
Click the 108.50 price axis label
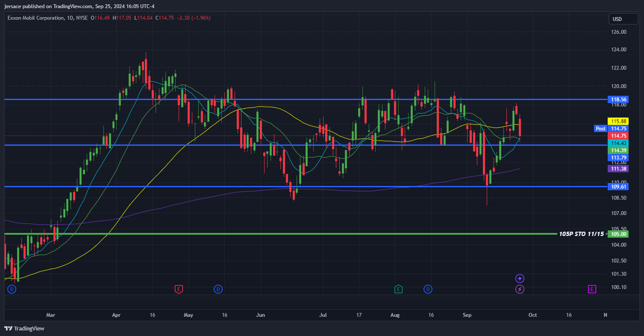pyautogui.click(x=618, y=198)
